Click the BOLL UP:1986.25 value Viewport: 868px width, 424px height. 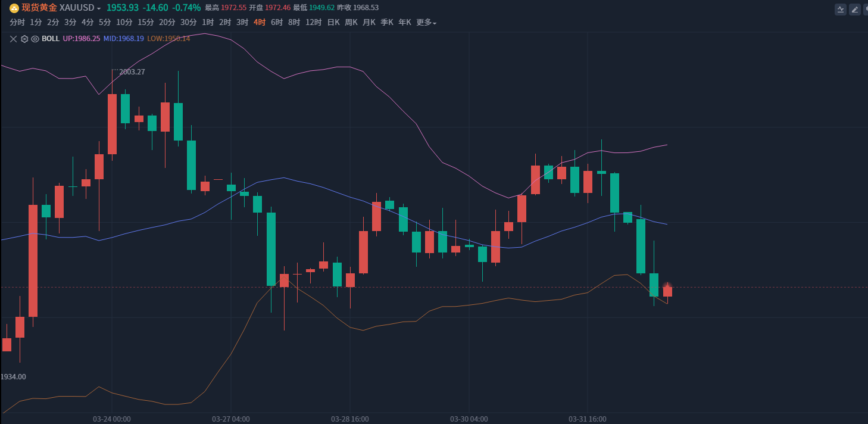pos(82,39)
